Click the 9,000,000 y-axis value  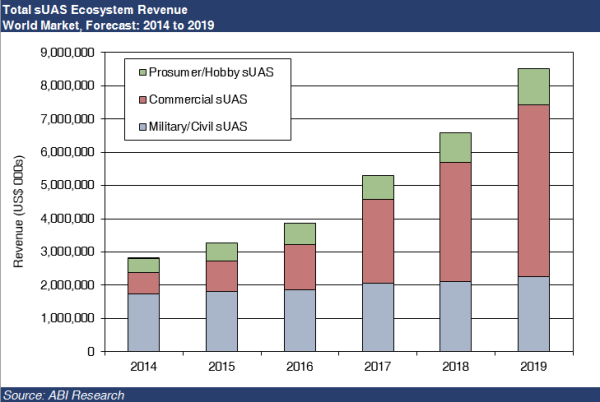pyautogui.click(x=67, y=52)
